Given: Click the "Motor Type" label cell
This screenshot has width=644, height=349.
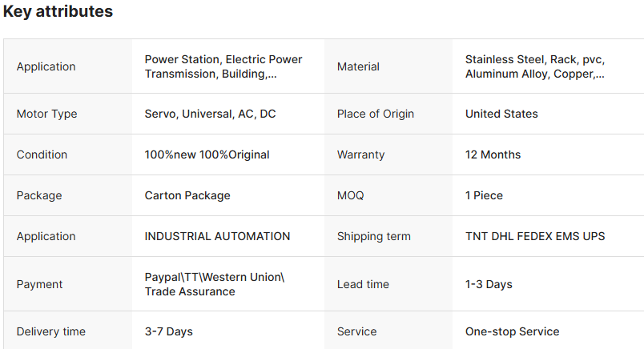Looking at the screenshot, I should [46, 114].
